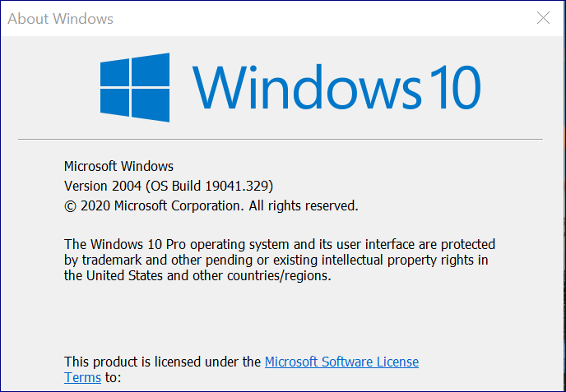Click the 'Terms' link text
The image size is (566, 392).
coord(82,377)
